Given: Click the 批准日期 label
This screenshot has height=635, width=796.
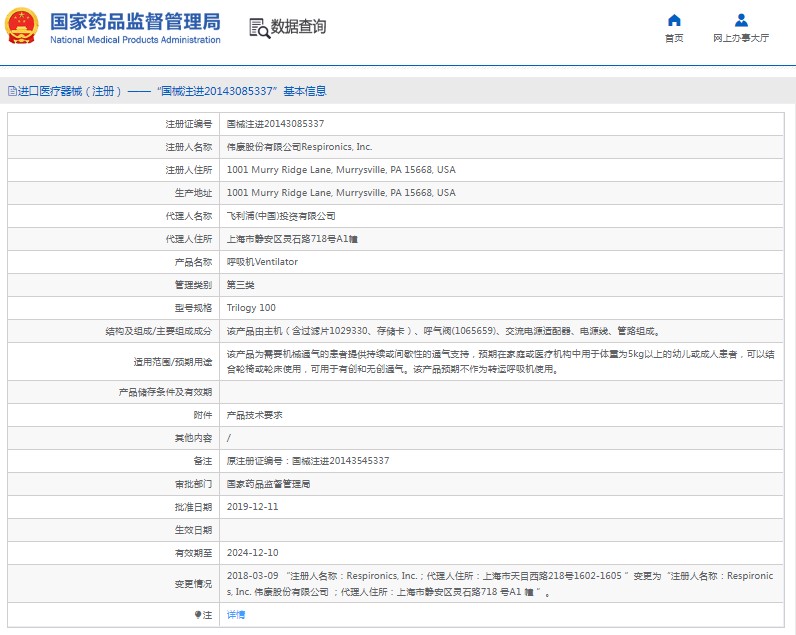Looking at the screenshot, I should (193, 507).
